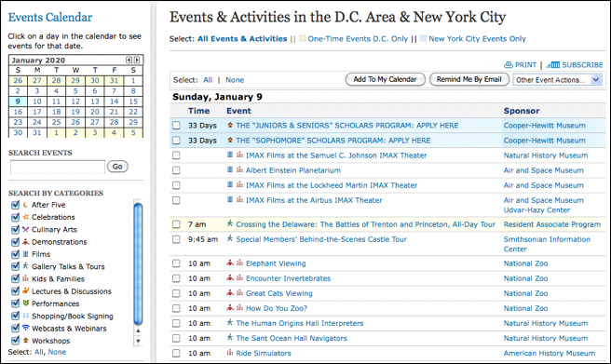Click Gallery Talks & Tours category icon
Viewport: 611px width, 364px height.
coord(26,266)
